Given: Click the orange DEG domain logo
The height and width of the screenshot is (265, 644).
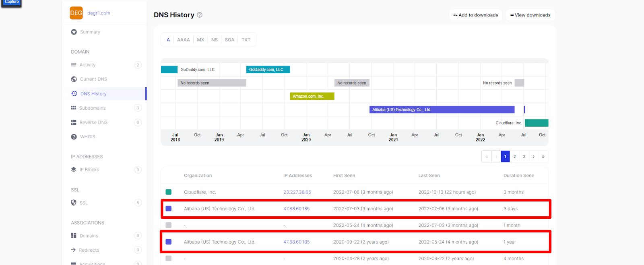Looking at the screenshot, I should pos(76,13).
